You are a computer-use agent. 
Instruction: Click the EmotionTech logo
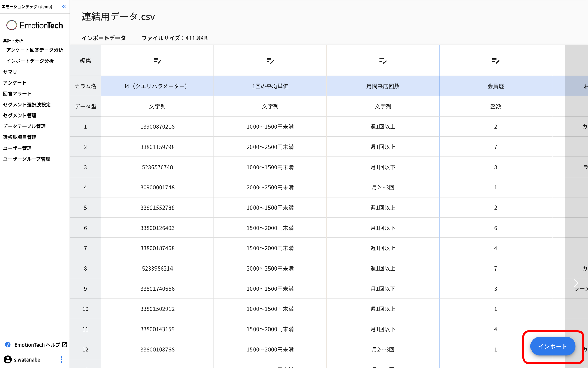(x=35, y=25)
